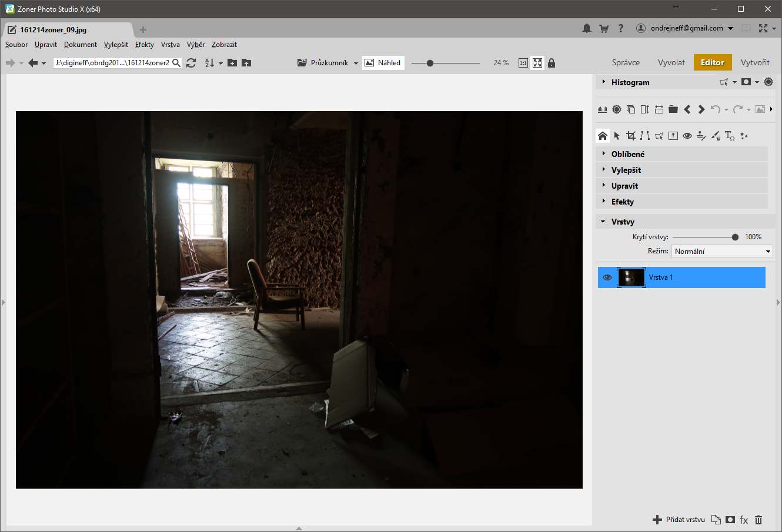Expand the Upravit section
Image resolution: width=782 pixels, height=532 pixels.
682,186
